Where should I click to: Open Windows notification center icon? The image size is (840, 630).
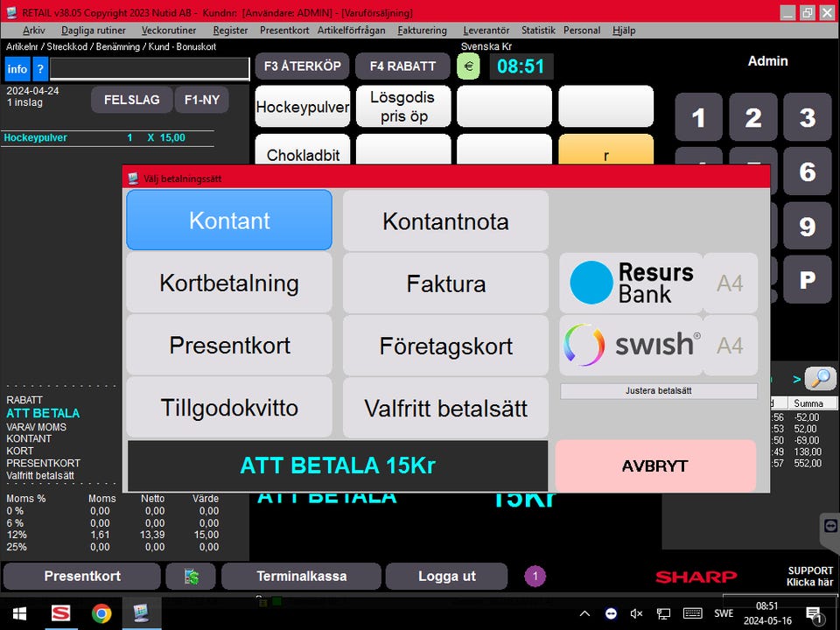click(x=815, y=615)
